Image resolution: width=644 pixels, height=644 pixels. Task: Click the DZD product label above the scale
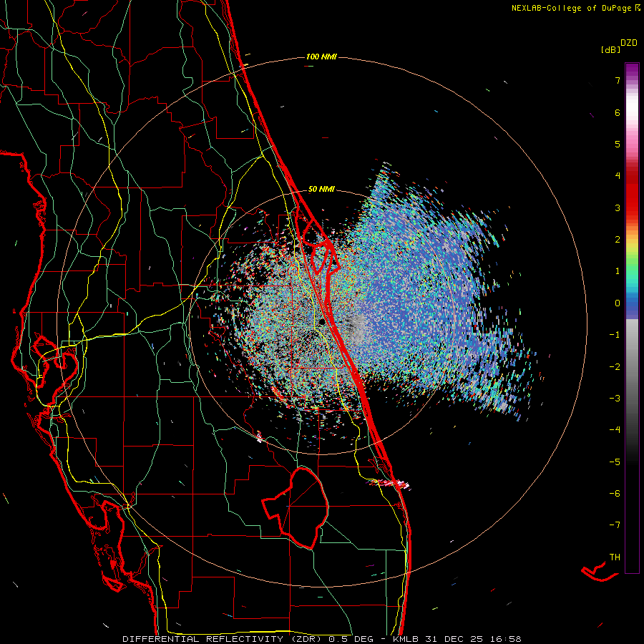click(x=629, y=43)
